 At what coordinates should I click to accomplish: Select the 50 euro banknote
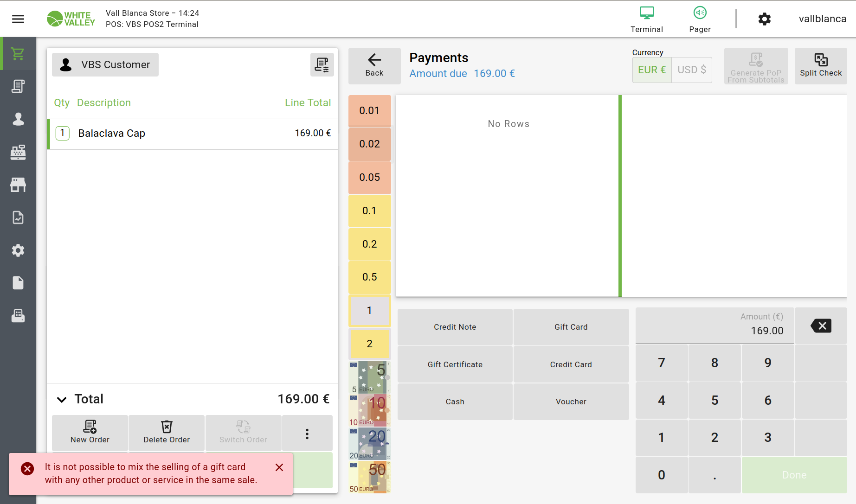coord(370,477)
